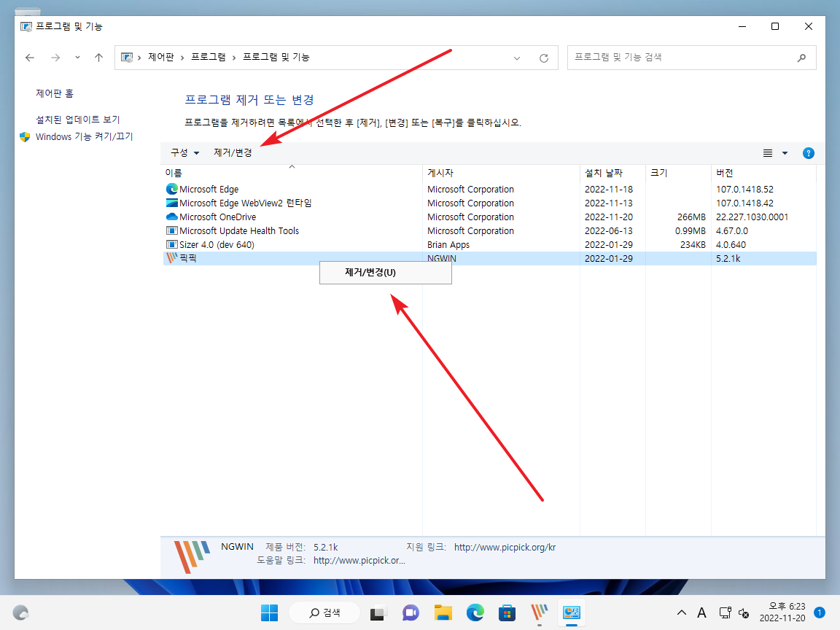Click the OneDrive cloud icon in list
The image size is (840, 630).
coord(172,217)
